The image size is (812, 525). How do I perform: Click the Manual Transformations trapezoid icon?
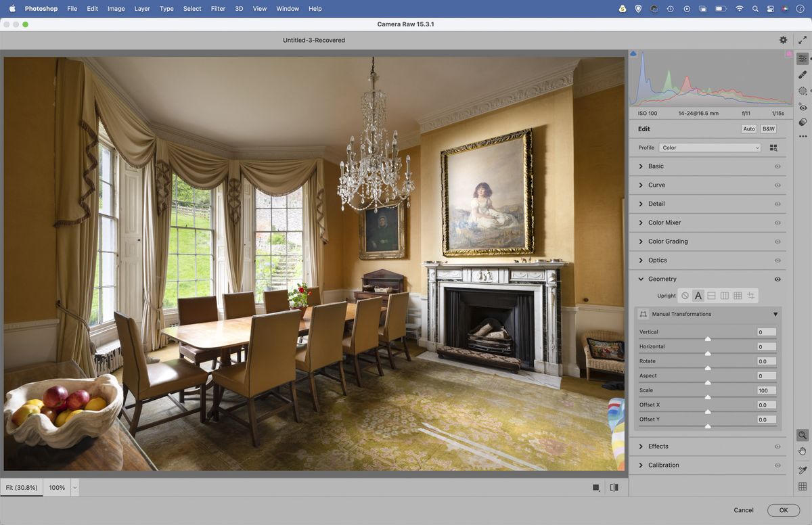644,314
